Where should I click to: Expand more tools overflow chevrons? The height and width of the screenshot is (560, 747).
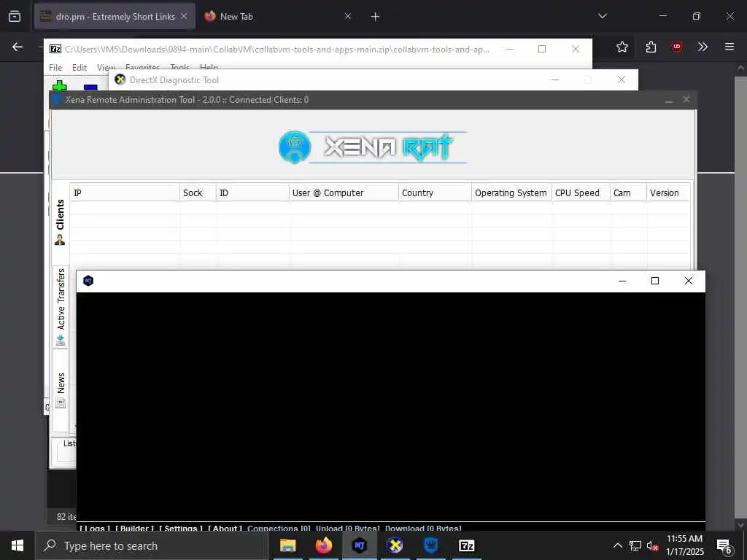tap(703, 47)
